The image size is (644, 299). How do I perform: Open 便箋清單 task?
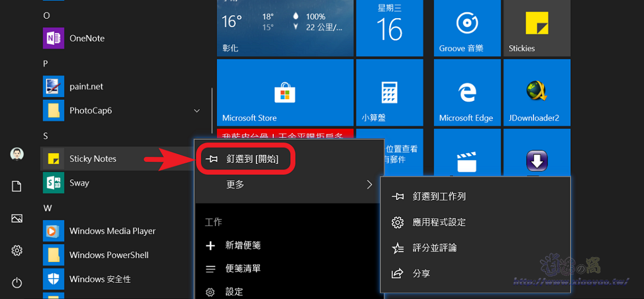pos(289,268)
